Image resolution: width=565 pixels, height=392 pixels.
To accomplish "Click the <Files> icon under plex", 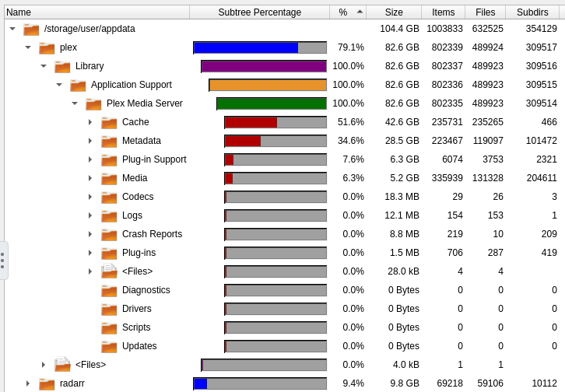I will (x=62, y=364).
